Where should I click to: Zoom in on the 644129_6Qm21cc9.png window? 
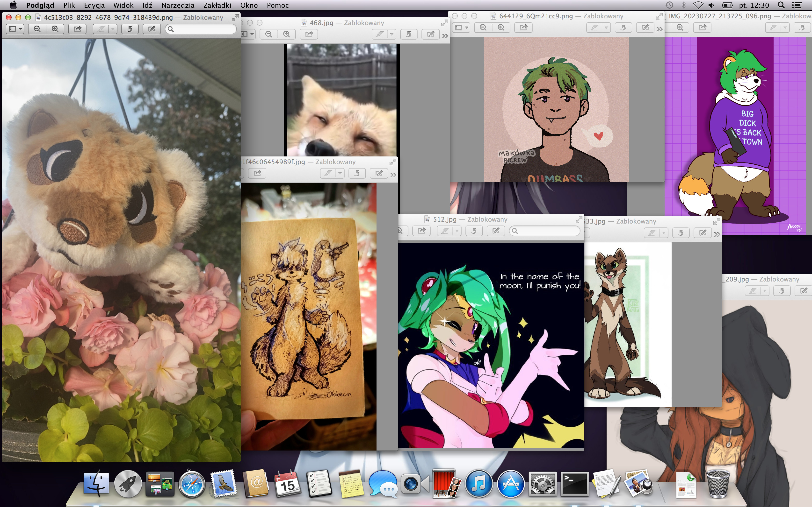501,28
